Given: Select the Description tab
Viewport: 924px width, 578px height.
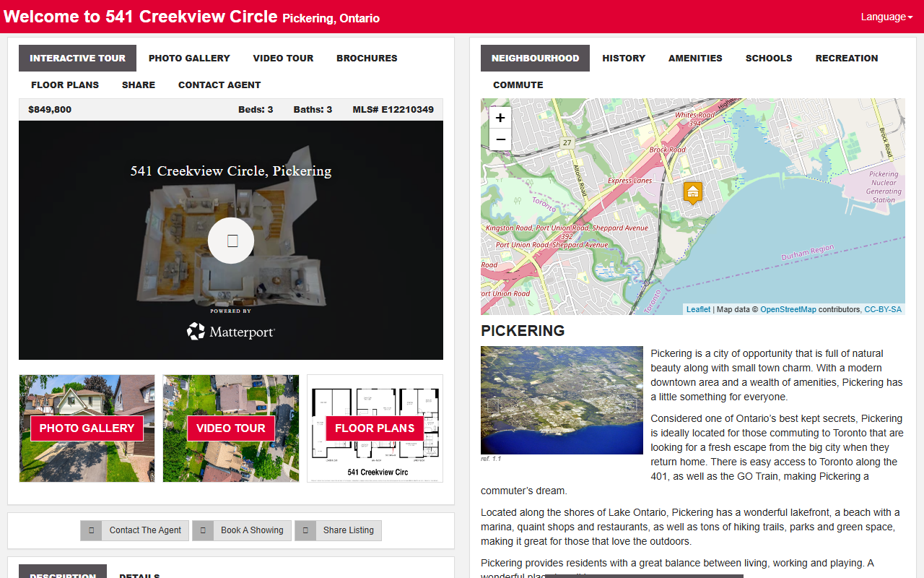Looking at the screenshot, I should point(63,572).
